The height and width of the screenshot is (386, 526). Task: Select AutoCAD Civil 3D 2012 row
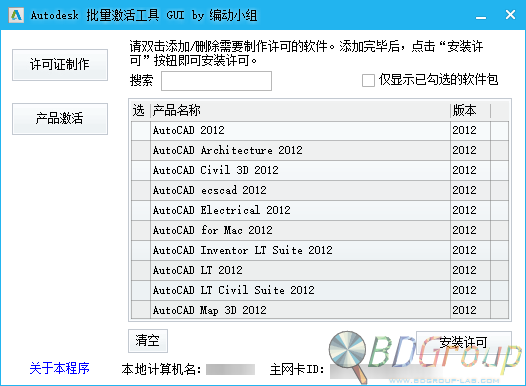tap(320, 170)
